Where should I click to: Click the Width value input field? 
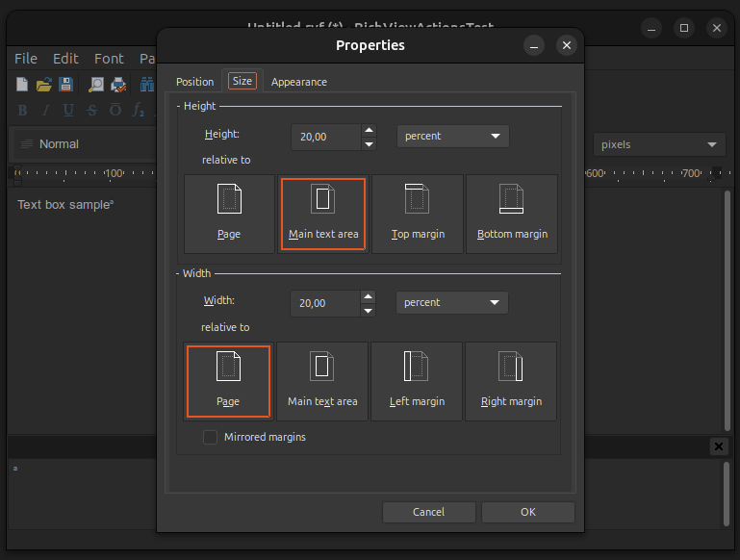pos(325,303)
